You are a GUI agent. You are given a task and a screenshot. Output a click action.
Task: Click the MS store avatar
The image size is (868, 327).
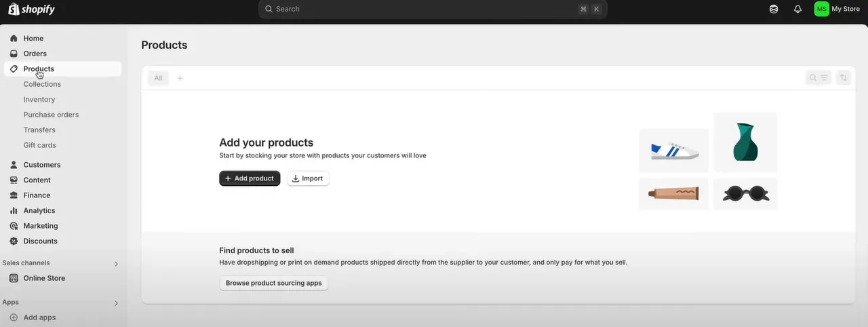(x=821, y=9)
